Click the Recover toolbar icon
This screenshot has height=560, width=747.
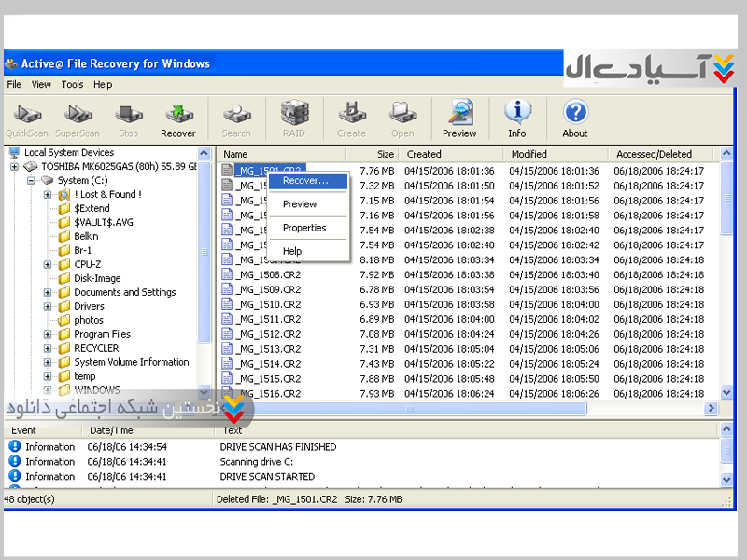pyautogui.click(x=177, y=116)
